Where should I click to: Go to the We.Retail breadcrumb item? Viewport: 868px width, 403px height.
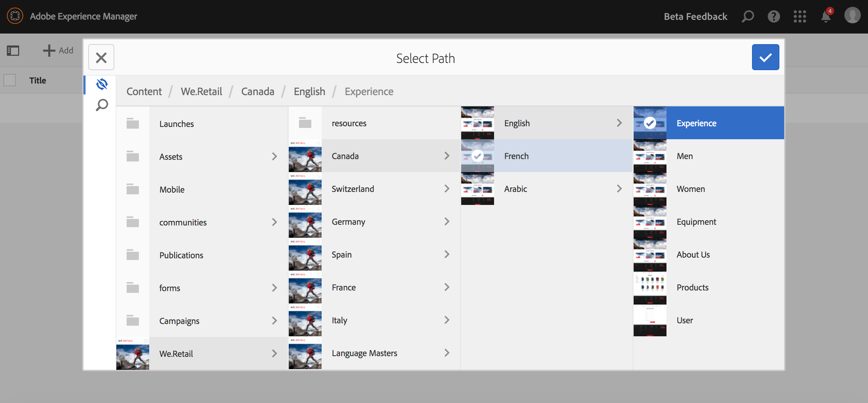coord(201,91)
